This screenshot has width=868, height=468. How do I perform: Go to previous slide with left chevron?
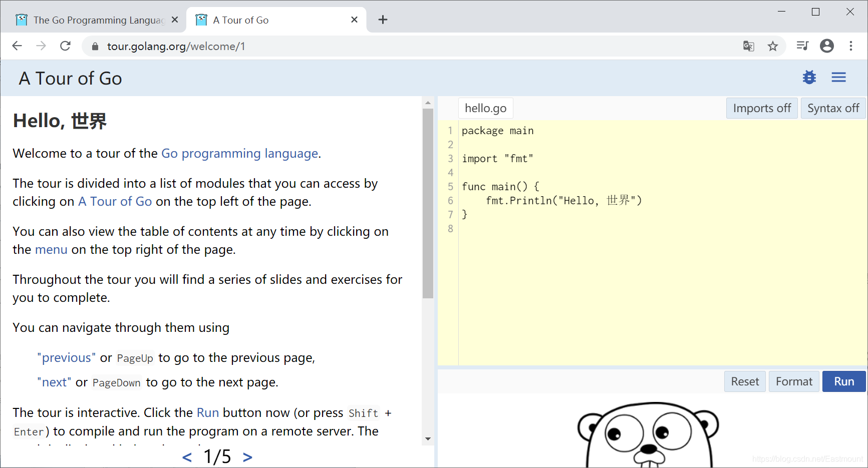[187, 457]
